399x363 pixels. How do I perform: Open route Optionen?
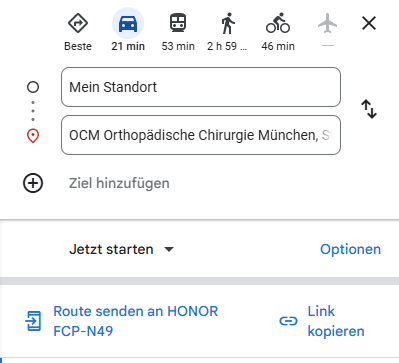click(350, 249)
